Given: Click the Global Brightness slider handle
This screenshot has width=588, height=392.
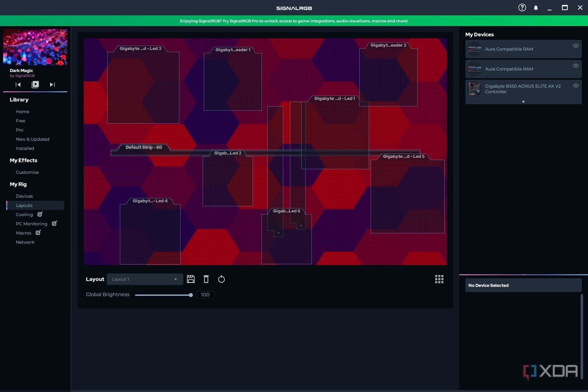Looking at the screenshot, I should (191, 295).
